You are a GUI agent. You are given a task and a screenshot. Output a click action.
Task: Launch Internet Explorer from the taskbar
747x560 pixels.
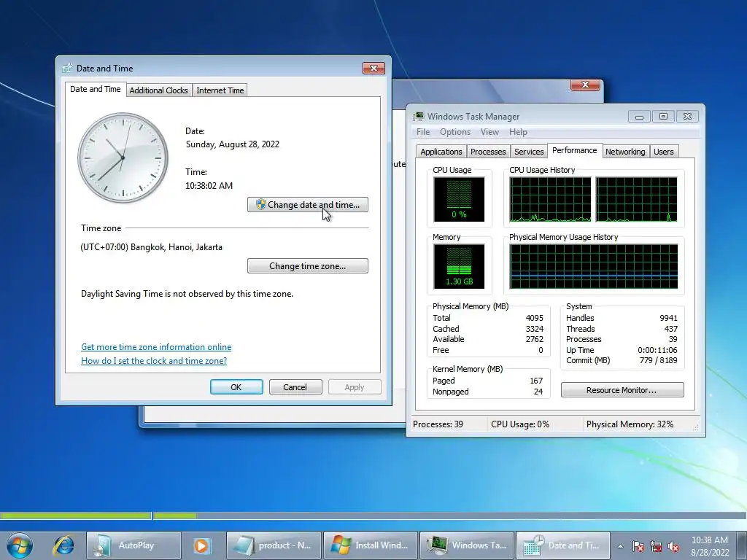coord(63,545)
